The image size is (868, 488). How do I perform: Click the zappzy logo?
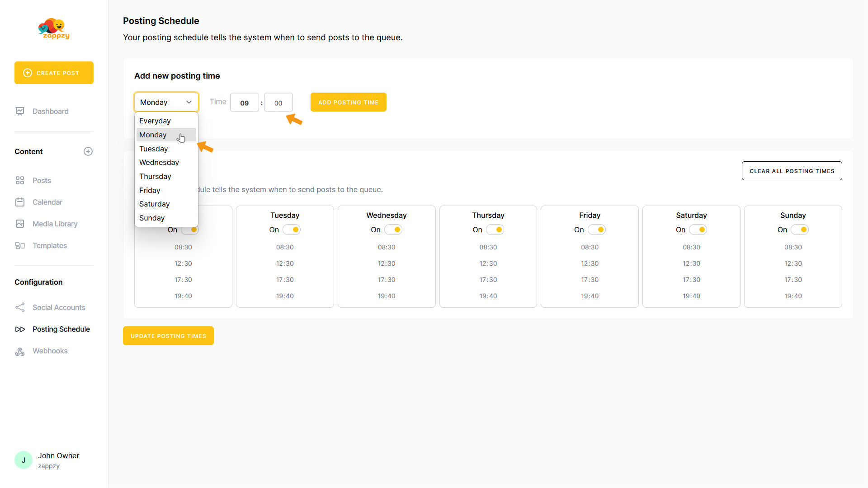click(x=54, y=29)
